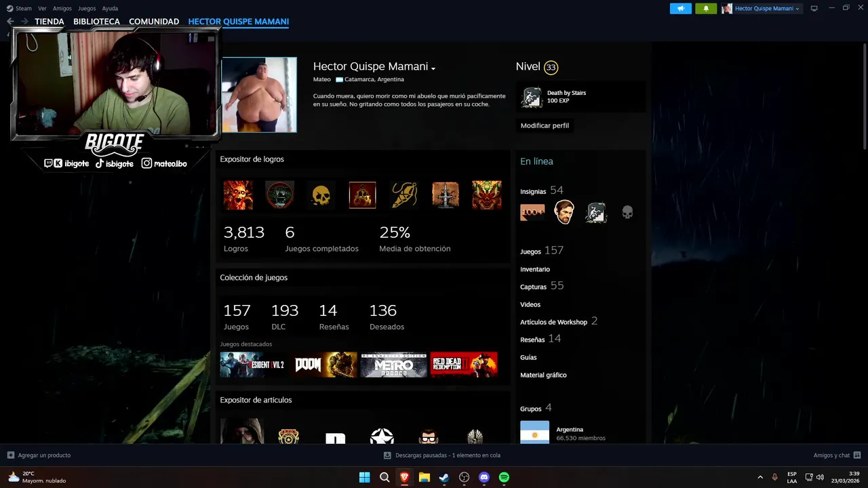868x488 pixels.
Task: Open Discord from the taskbar
Action: 484,477
